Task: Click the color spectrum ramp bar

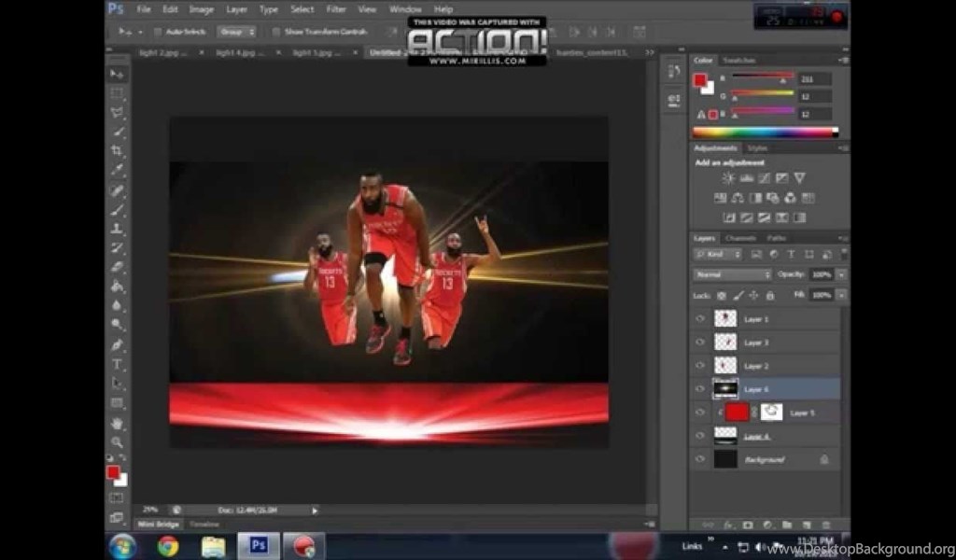Action: click(x=765, y=133)
